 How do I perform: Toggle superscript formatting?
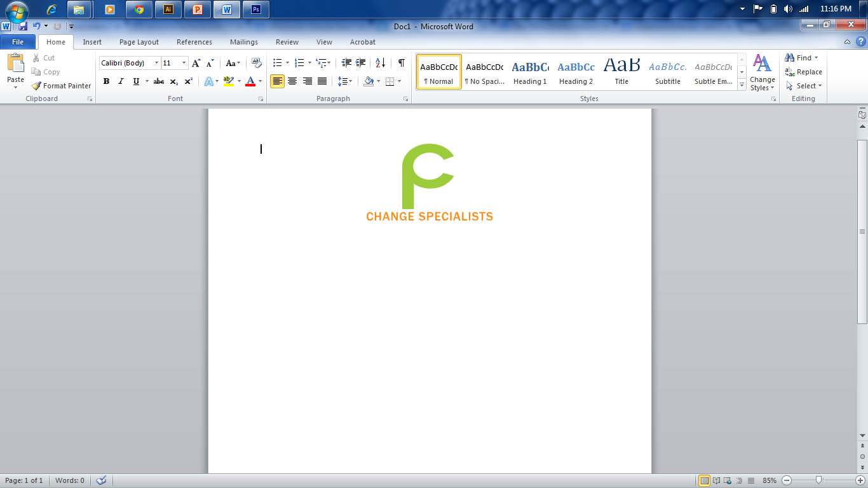tap(189, 81)
